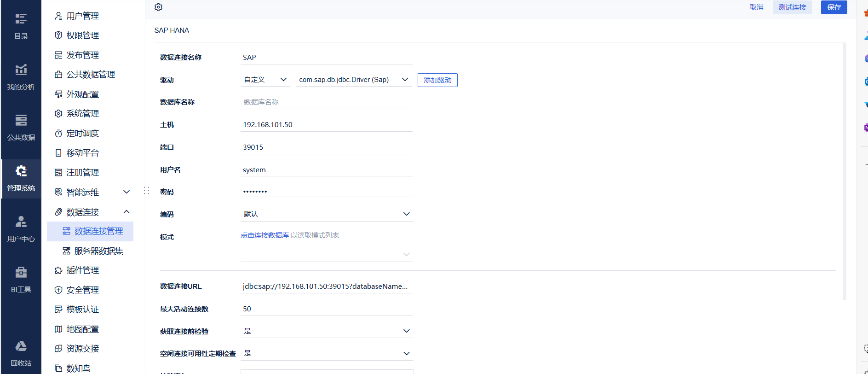Open the 自定义 driver type dropdown
This screenshot has width=868, height=374.
(265, 80)
